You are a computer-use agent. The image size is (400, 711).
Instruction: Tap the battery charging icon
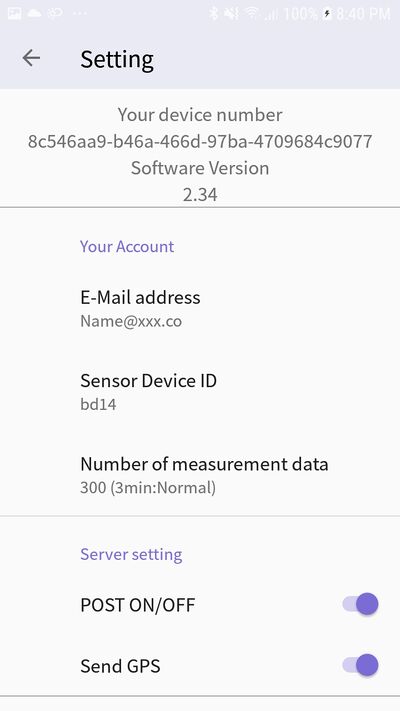pyautogui.click(x=327, y=14)
